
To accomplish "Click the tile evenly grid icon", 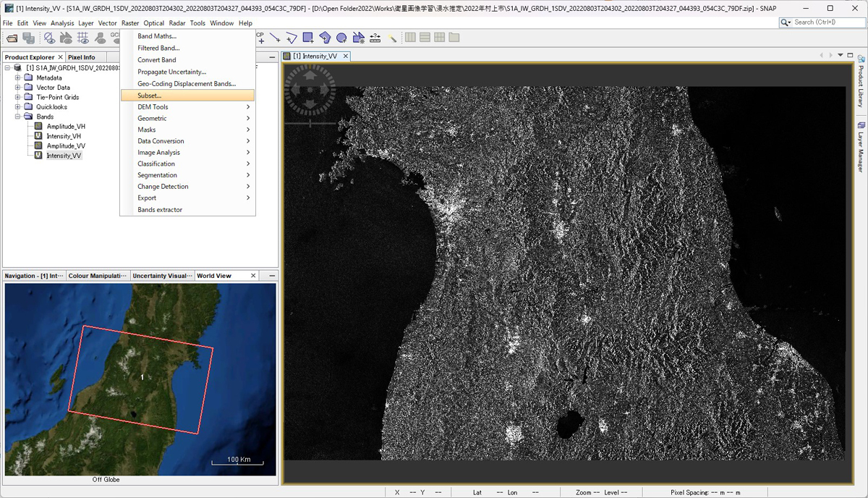I will [x=439, y=38].
